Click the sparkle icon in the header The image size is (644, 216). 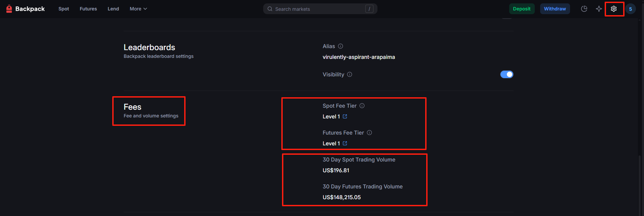599,9
